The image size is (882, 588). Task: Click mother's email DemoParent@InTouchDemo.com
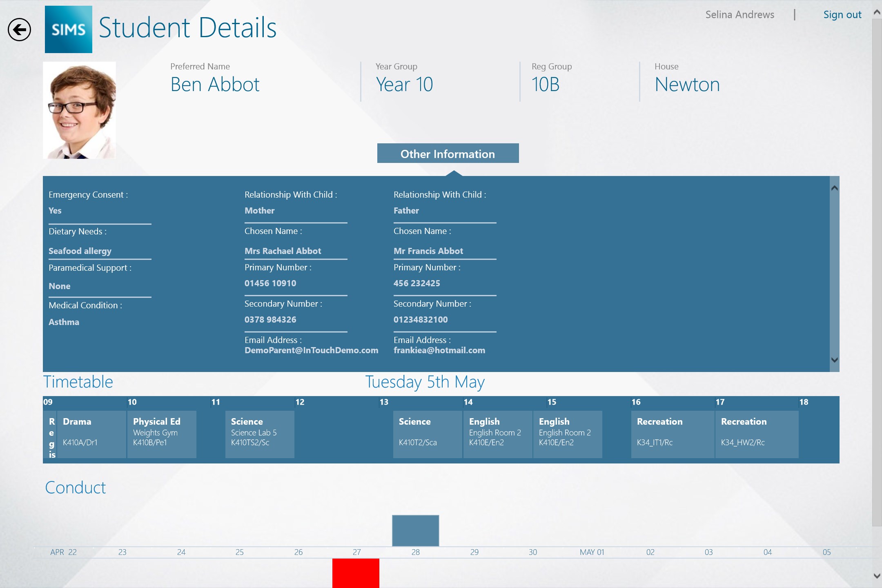click(x=311, y=350)
